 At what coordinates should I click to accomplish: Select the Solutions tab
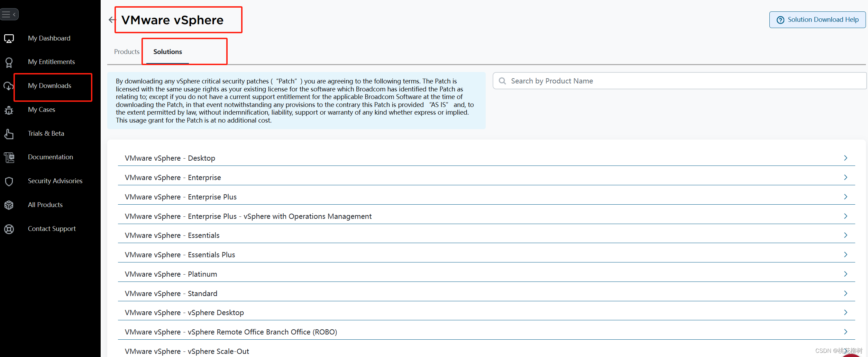(167, 52)
